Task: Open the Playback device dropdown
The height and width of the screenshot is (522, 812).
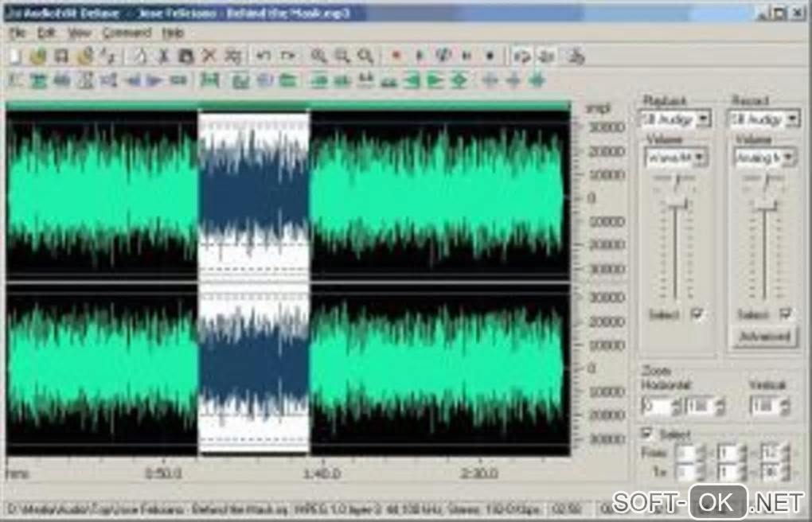Action: tap(675, 119)
